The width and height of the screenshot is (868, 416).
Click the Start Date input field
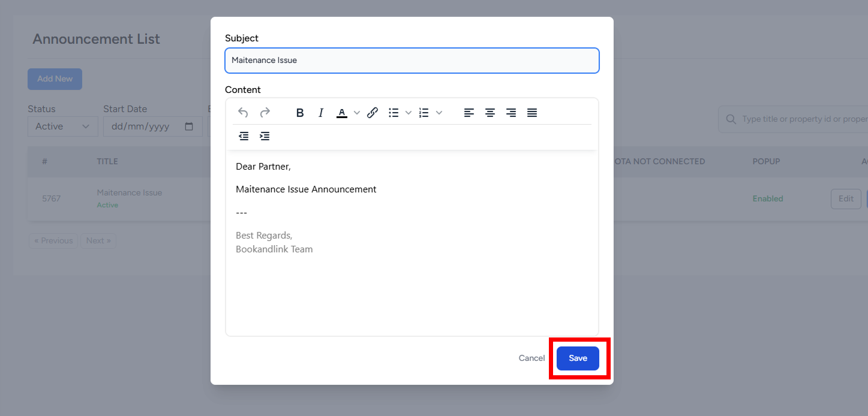click(152, 126)
